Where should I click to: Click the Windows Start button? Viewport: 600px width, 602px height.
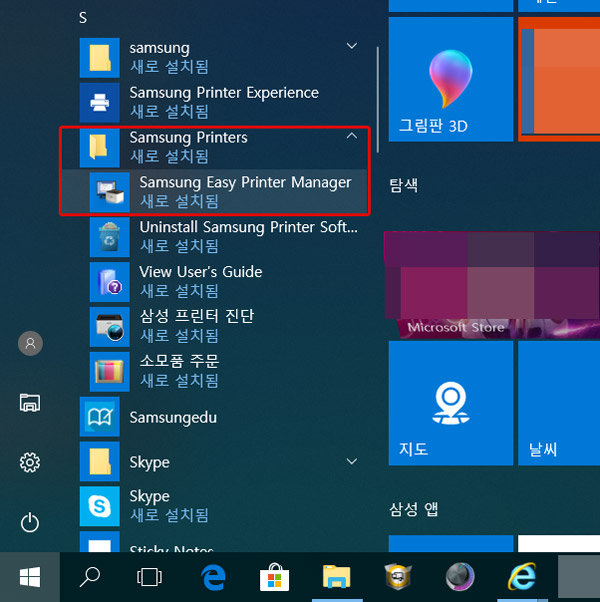tap(30, 577)
